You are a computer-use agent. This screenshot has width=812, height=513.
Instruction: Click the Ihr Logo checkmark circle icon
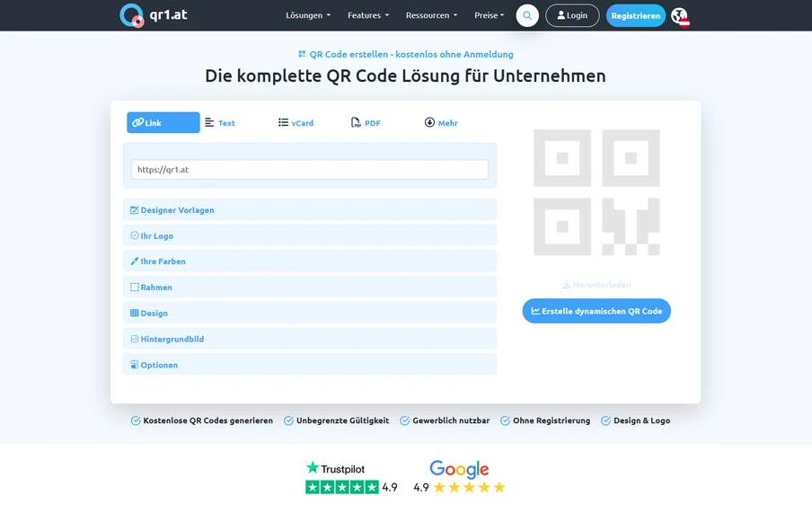(x=134, y=235)
